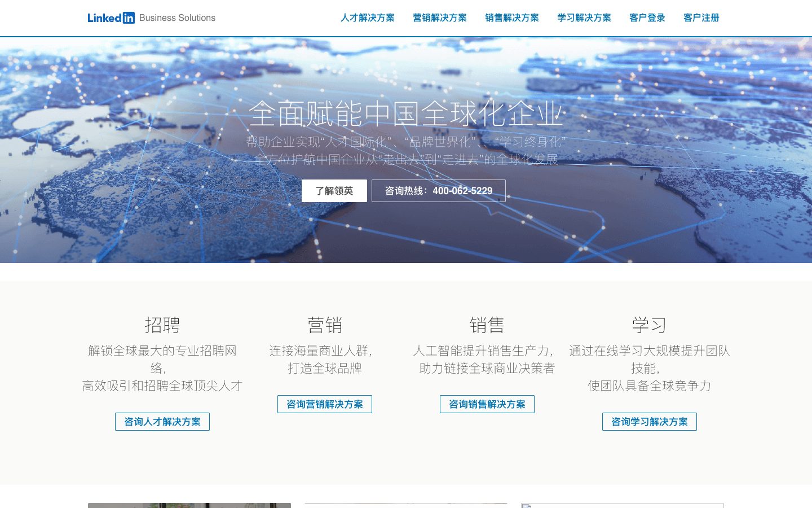812x508 pixels.
Task: Click the 营销 section heading
Action: (325, 325)
